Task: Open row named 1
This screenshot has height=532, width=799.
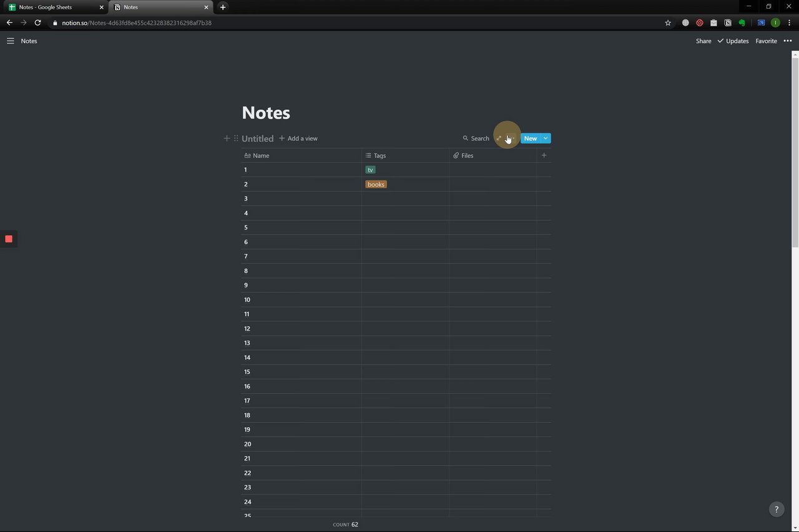Action: [301, 170]
